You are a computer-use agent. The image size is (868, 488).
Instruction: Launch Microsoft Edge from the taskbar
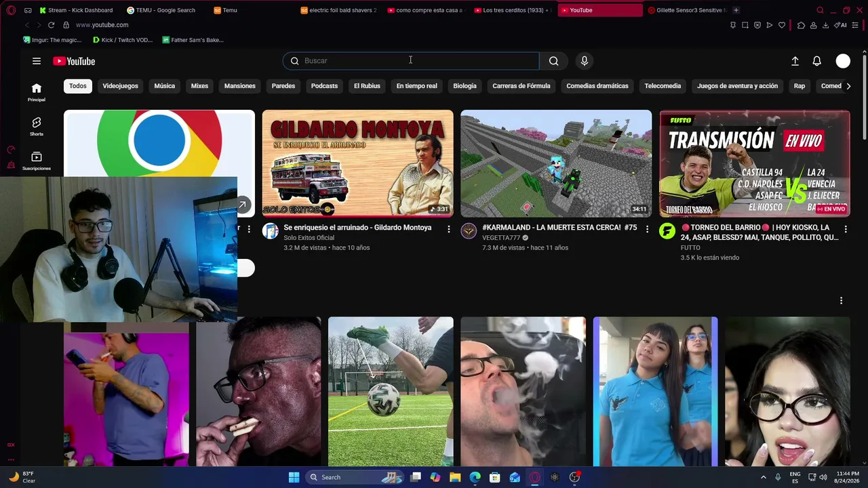click(475, 477)
